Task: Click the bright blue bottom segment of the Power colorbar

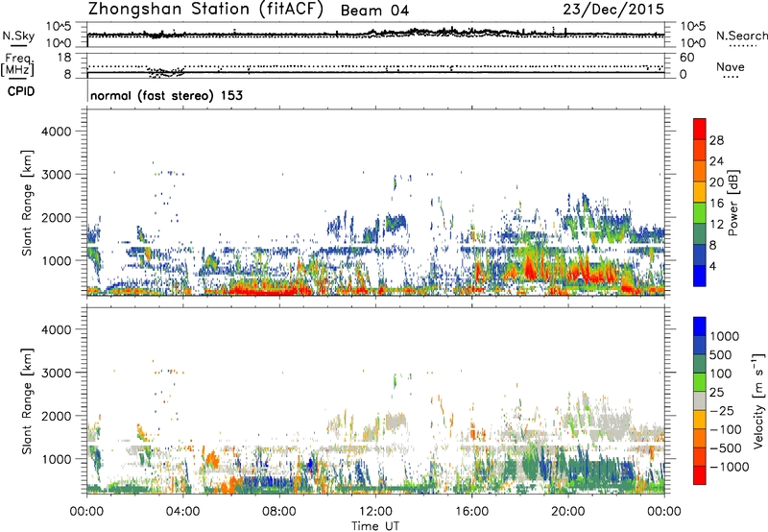Action: (x=700, y=276)
